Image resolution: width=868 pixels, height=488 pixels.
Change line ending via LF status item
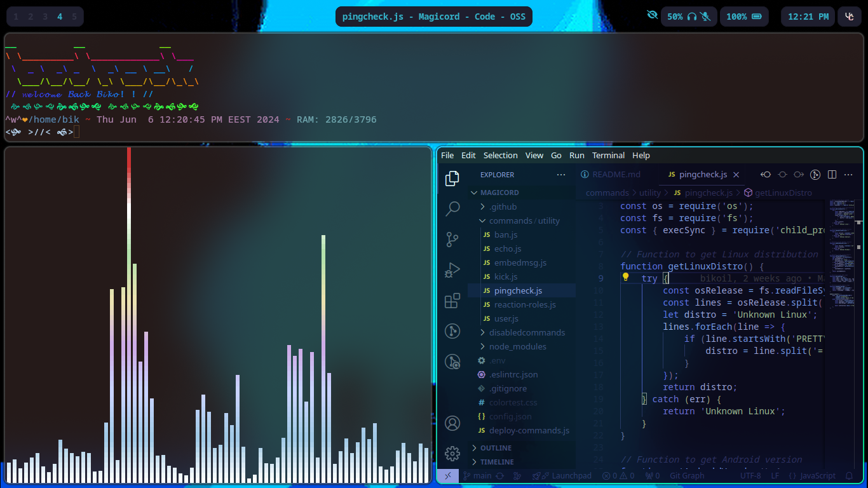pyautogui.click(x=775, y=475)
